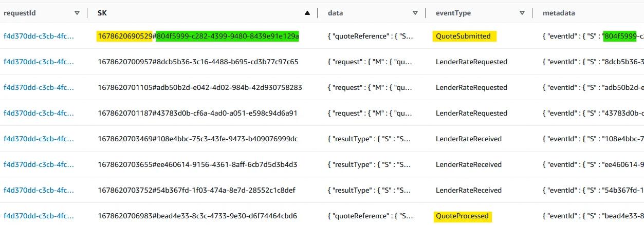Toggle the SK column ascending sort arrow
Screen dimensions: 644x225
(307, 13)
